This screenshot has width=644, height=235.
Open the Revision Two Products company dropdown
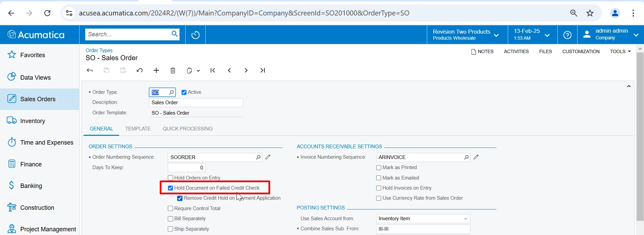tap(467, 35)
